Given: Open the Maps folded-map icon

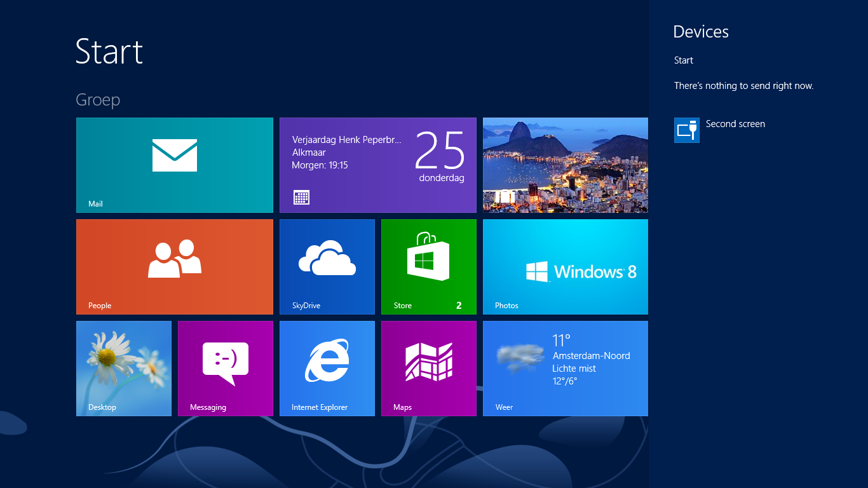Looking at the screenshot, I should [x=429, y=362].
